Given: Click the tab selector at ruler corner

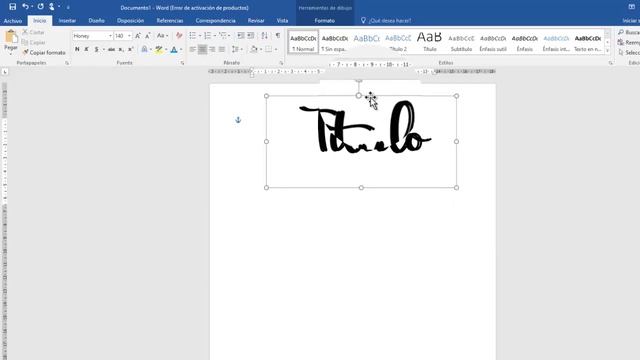Looking at the screenshot, I should pyautogui.click(x=5, y=72).
